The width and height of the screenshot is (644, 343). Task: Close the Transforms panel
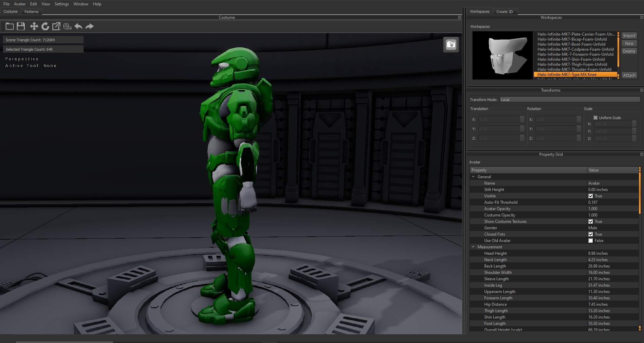(x=642, y=90)
